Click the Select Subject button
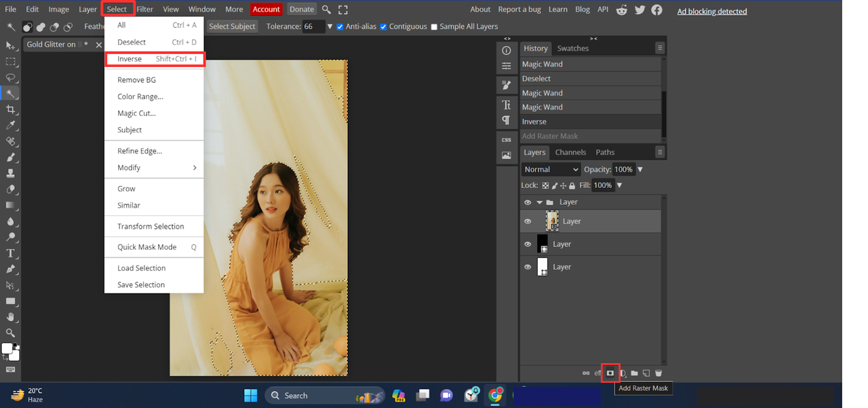Image resolution: width=868 pixels, height=408 pixels. [232, 26]
